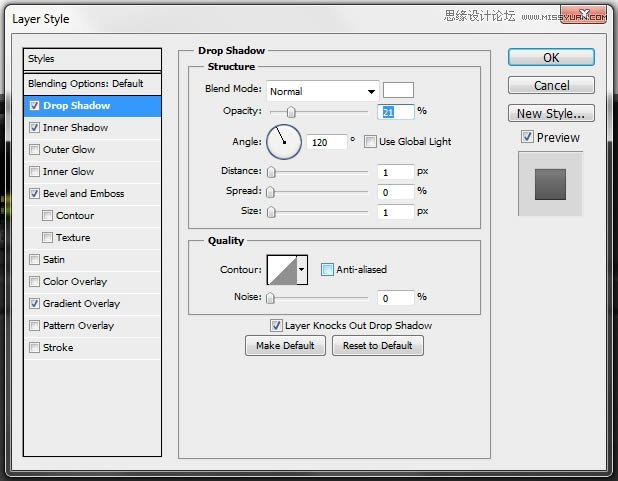The height and width of the screenshot is (481, 618).
Task: Open the shadow color swatch
Action: pyautogui.click(x=398, y=90)
